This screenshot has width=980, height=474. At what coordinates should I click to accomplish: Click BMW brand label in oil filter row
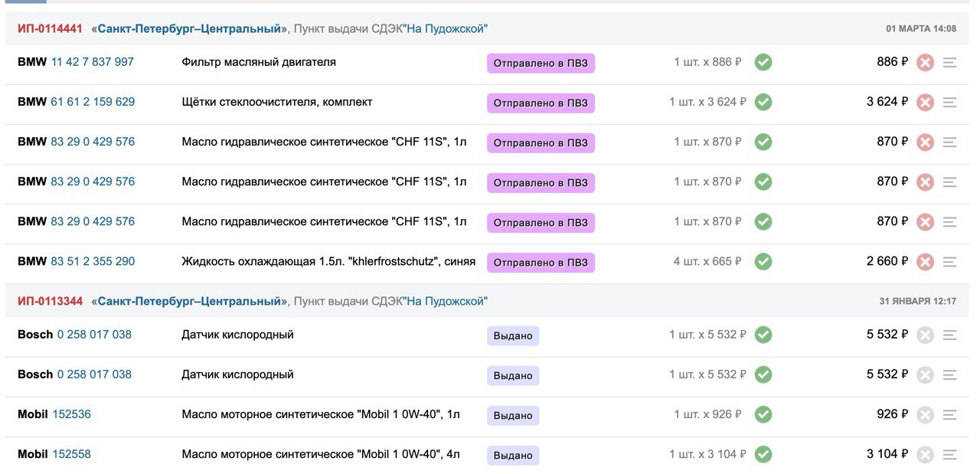pos(32,62)
